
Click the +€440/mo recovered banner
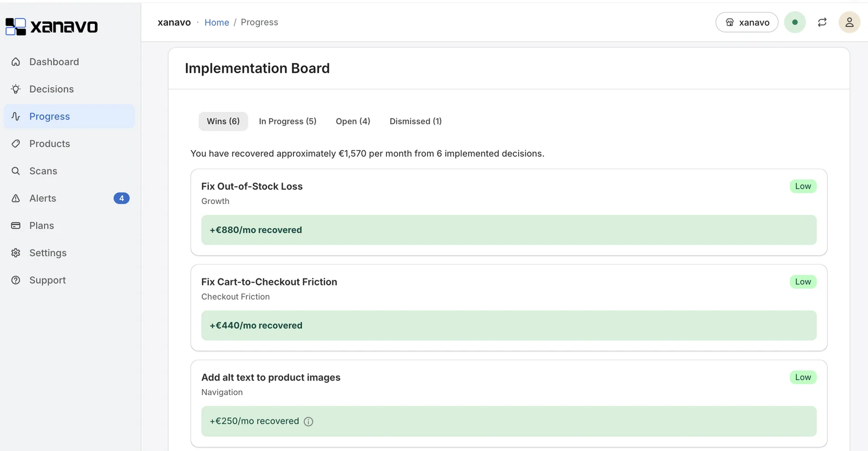click(509, 326)
